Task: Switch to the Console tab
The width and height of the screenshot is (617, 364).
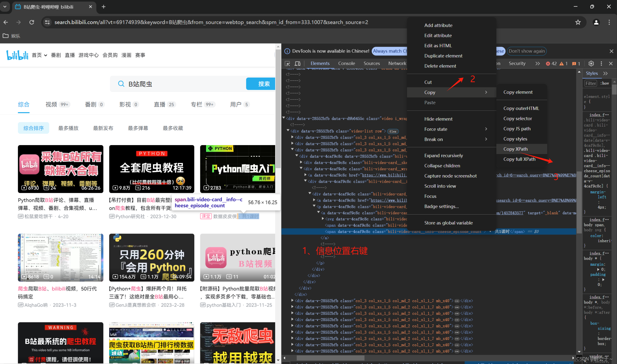Action: click(346, 63)
